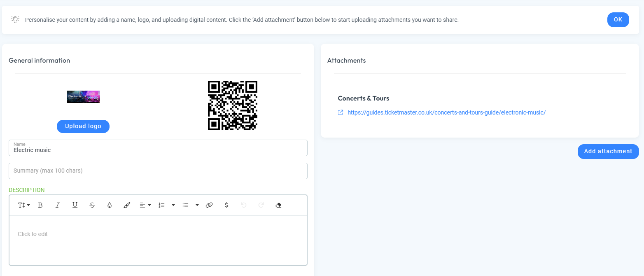Click the Upload logo button
Viewport: 644px width, 276px height.
point(83,126)
